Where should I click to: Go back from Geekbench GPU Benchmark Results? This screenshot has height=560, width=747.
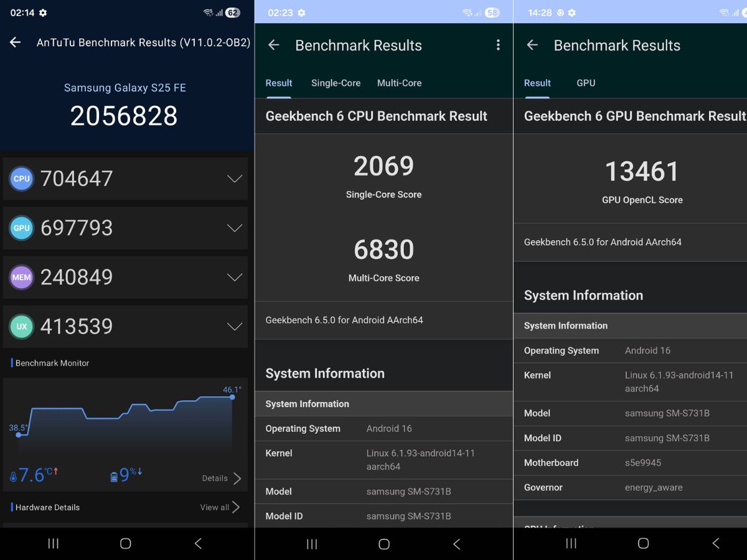(532, 45)
